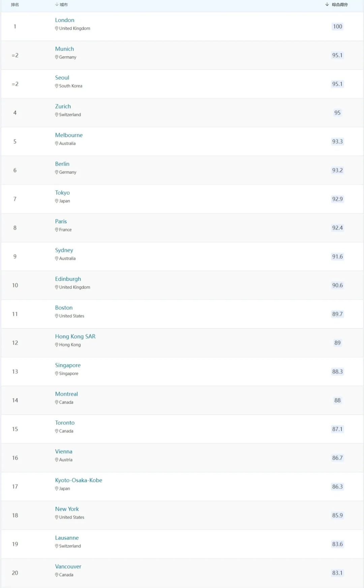Sort by overall score column arrow
This screenshot has width=364, height=588.
point(327,4)
